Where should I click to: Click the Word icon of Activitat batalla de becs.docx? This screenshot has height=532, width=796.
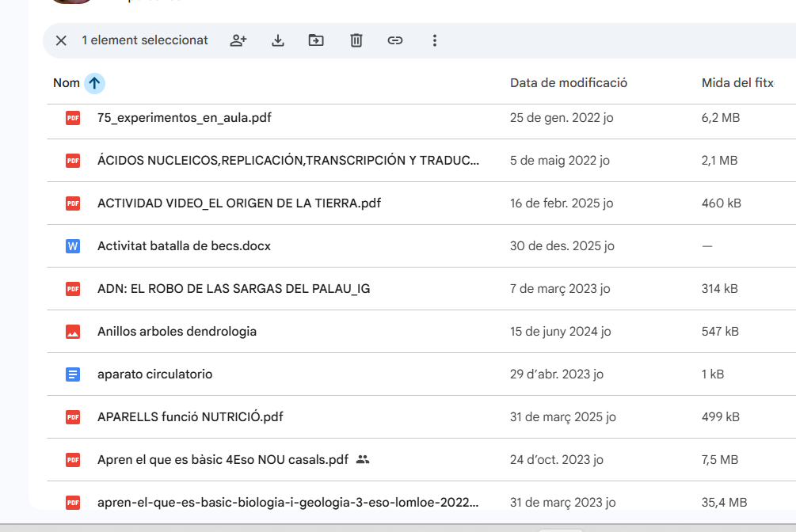pyautogui.click(x=73, y=246)
